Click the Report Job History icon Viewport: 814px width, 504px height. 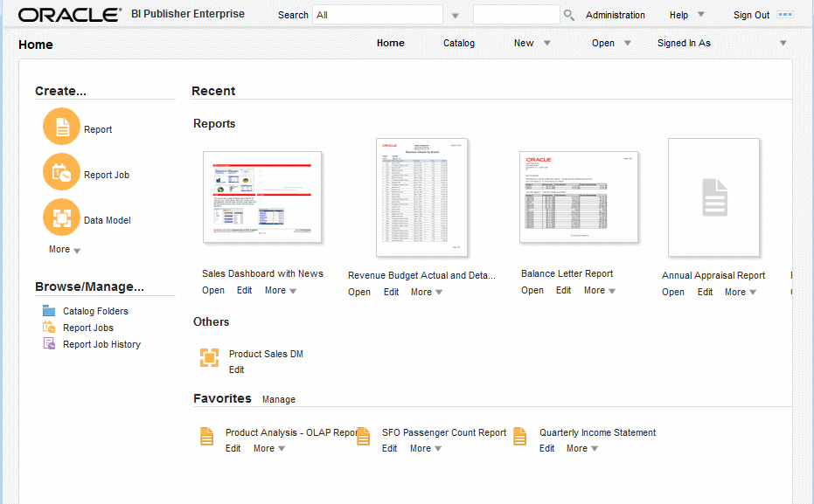49,343
